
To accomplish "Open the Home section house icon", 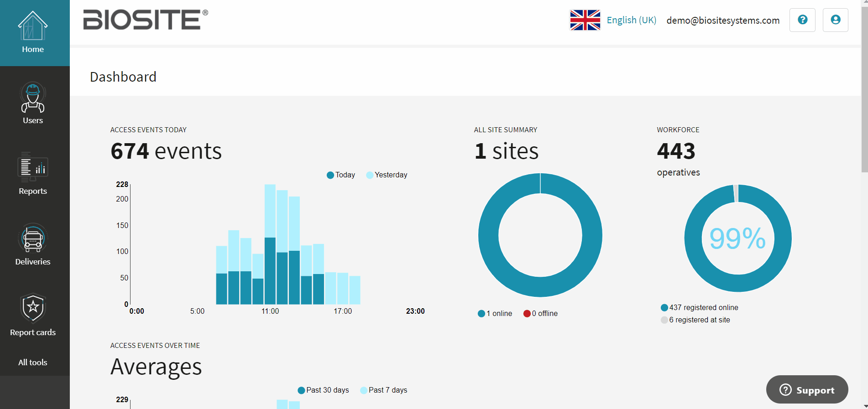I will coord(33,26).
